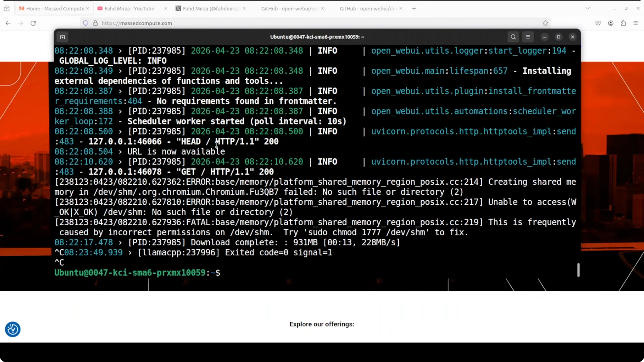Open the browser extensions icon
644x362 pixels.
pyautogui.click(x=623, y=23)
